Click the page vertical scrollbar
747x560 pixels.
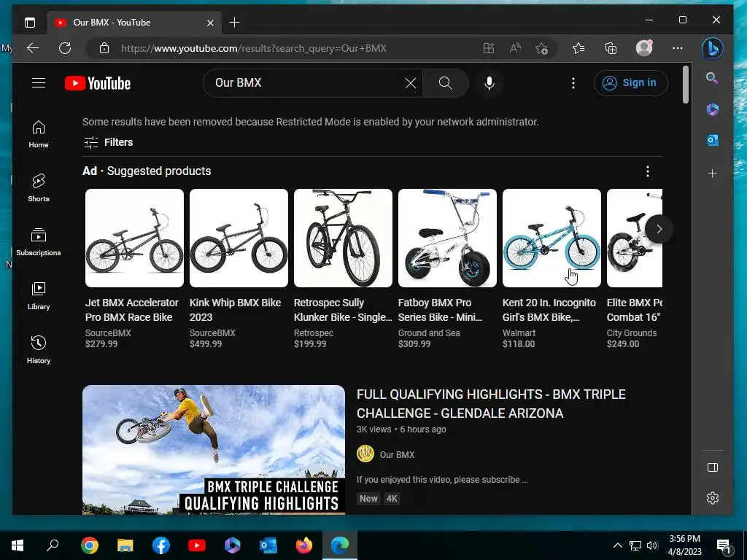point(686,85)
